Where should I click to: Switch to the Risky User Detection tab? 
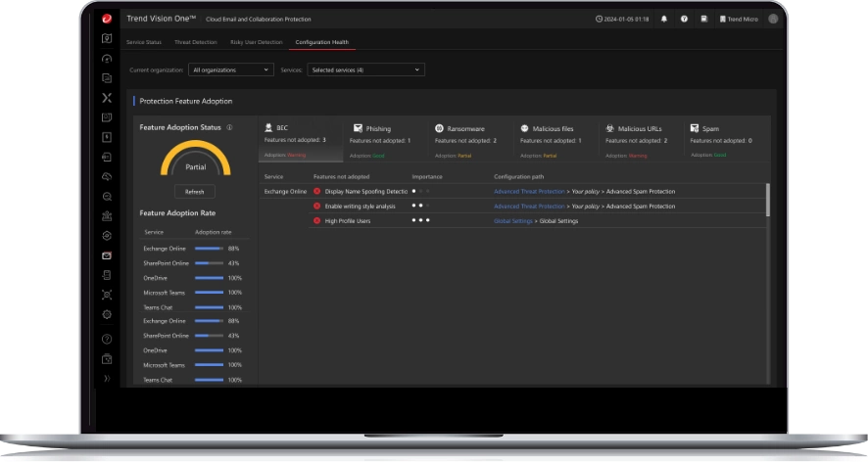[257, 42]
